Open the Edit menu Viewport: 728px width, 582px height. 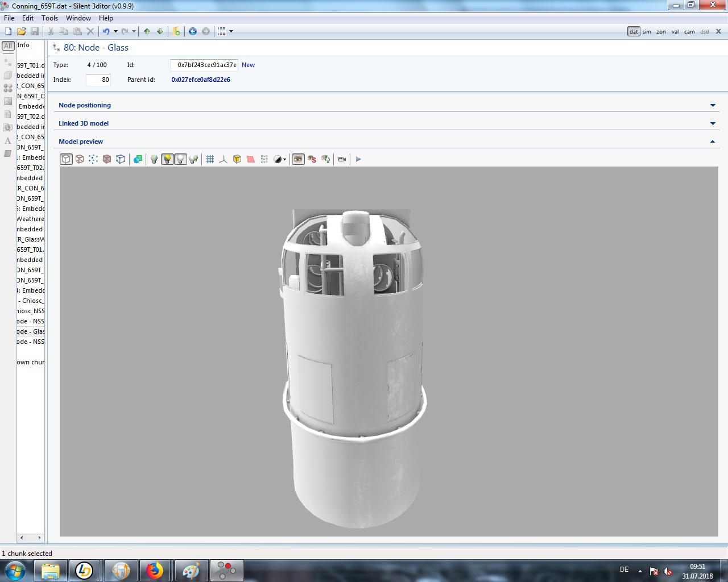point(28,18)
